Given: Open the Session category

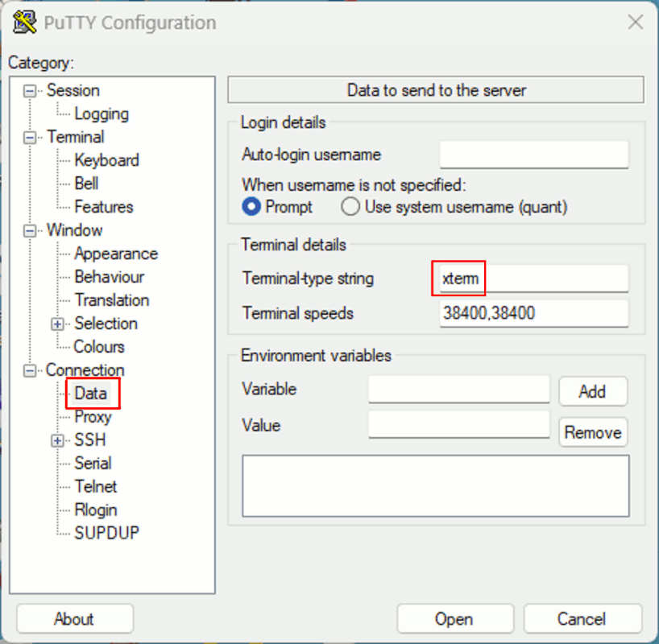Looking at the screenshot, I should pyautogui.click(x=73, y=90).
